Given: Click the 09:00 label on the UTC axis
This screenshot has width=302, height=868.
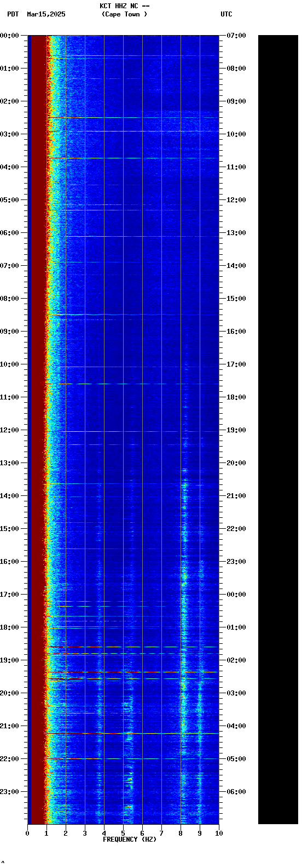Looking at the screenshot, I should 236,101.
